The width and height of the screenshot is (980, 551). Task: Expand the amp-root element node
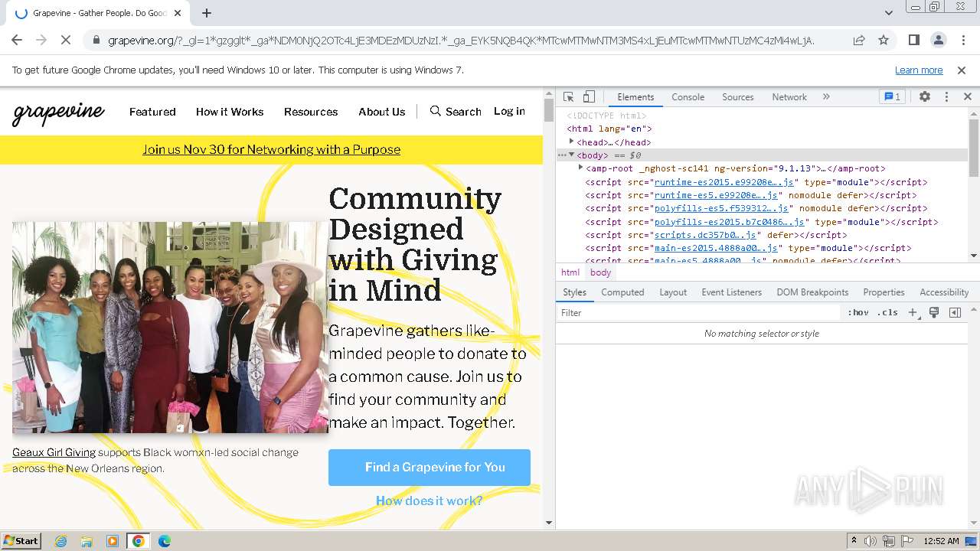[580, 168]
